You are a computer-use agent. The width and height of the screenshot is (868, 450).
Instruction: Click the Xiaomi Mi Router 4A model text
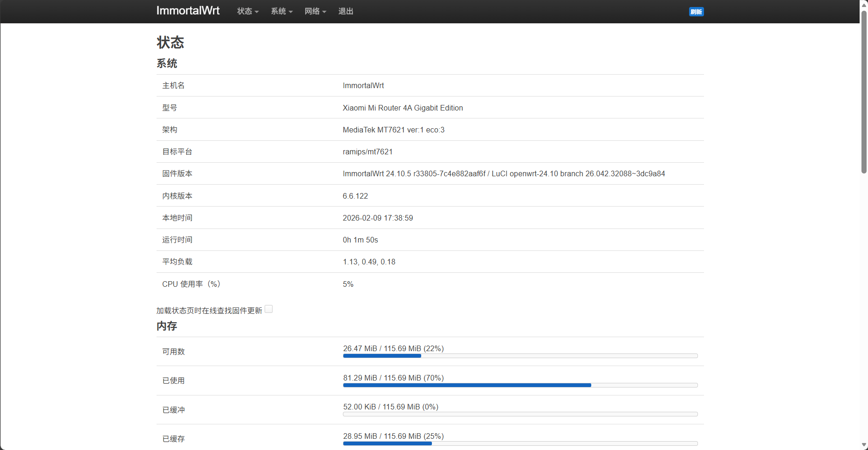pyautogui.click(x=403, y=108)
